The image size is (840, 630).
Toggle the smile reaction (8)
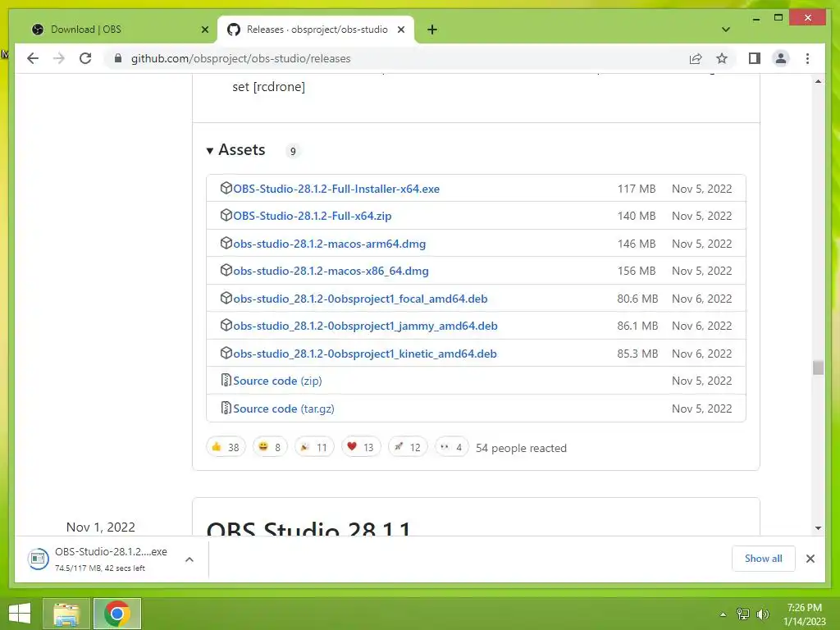click(x=270, y=447)
